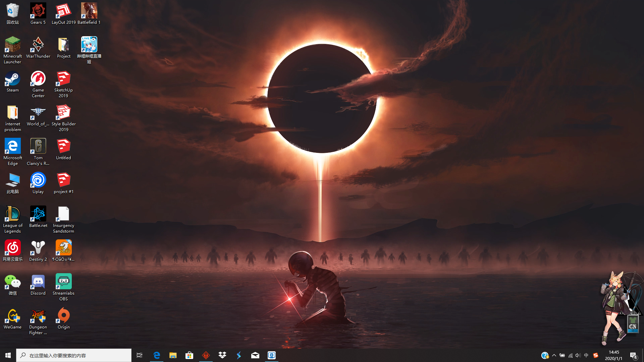Open the Untitled SketchUp file
The width and height of the screenshot is (644, 362).
tap(64, 149)
